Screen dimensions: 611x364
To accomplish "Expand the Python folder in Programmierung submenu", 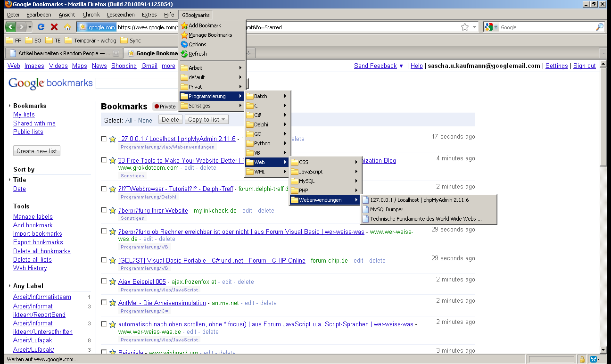I will tap(267, 143).
